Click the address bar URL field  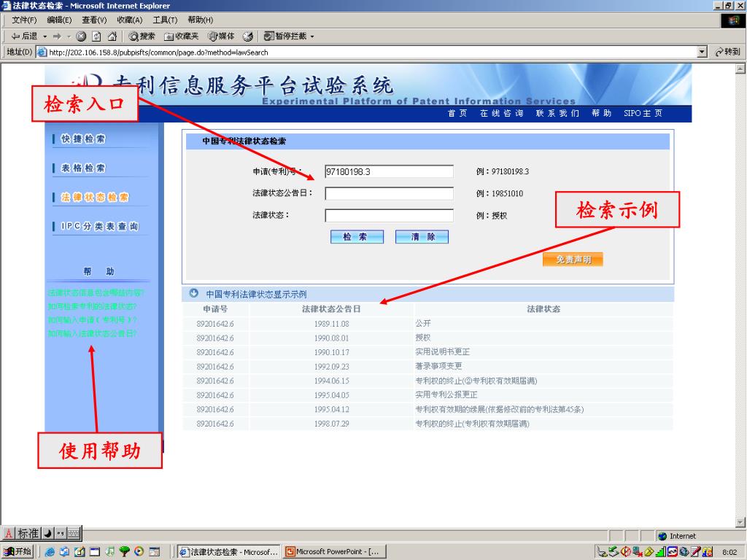coord(367,52)
